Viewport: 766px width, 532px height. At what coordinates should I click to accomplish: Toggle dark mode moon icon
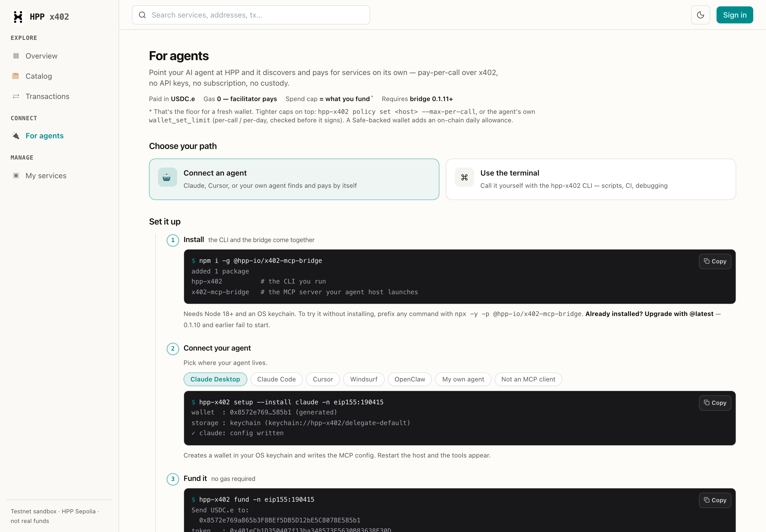700,15
